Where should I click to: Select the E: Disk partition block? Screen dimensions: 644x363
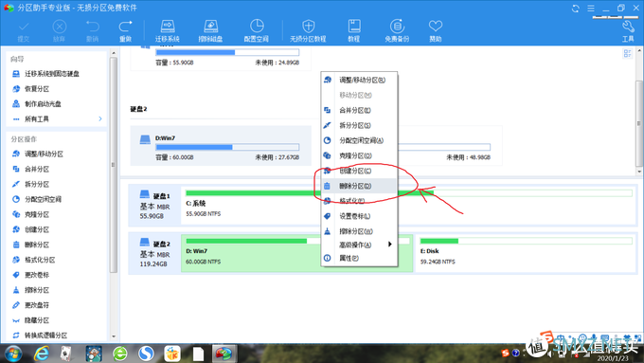pyautogui.click(x=526, y=252)
